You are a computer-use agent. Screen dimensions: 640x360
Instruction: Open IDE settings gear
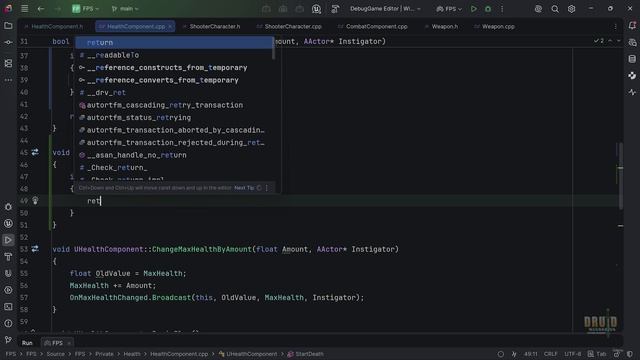pyautogui.click(x=571, y=9)
